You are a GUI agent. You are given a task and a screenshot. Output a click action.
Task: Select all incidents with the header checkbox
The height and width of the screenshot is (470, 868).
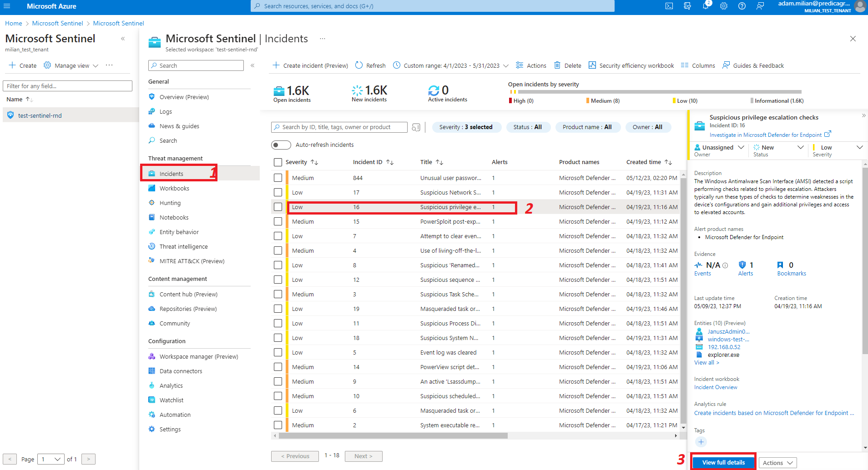tap(278, 162)
